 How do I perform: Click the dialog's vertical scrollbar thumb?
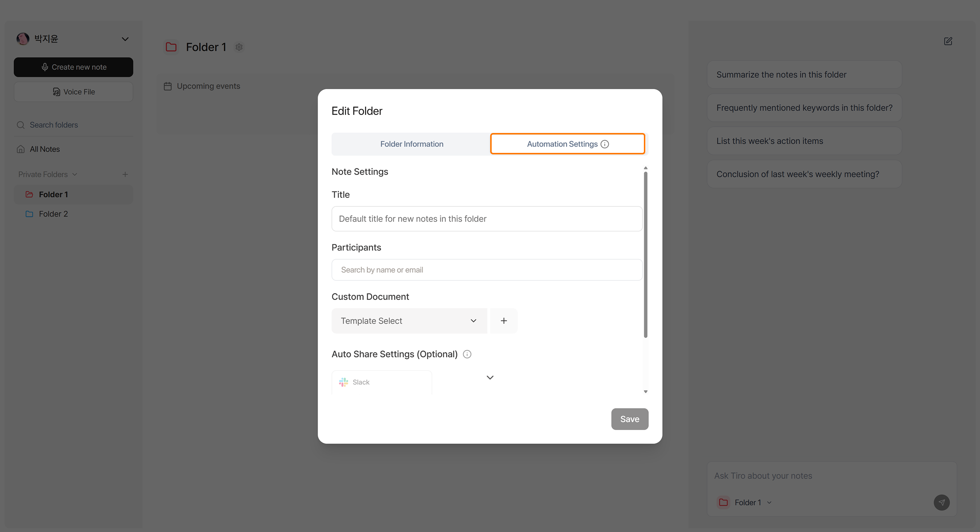tap(645, 255)
